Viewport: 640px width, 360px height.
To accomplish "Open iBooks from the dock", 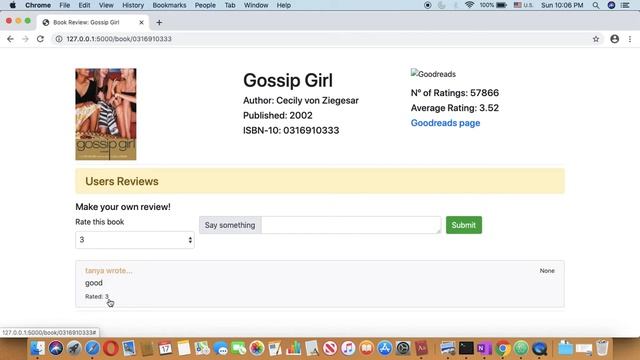I will pos(367,348).
